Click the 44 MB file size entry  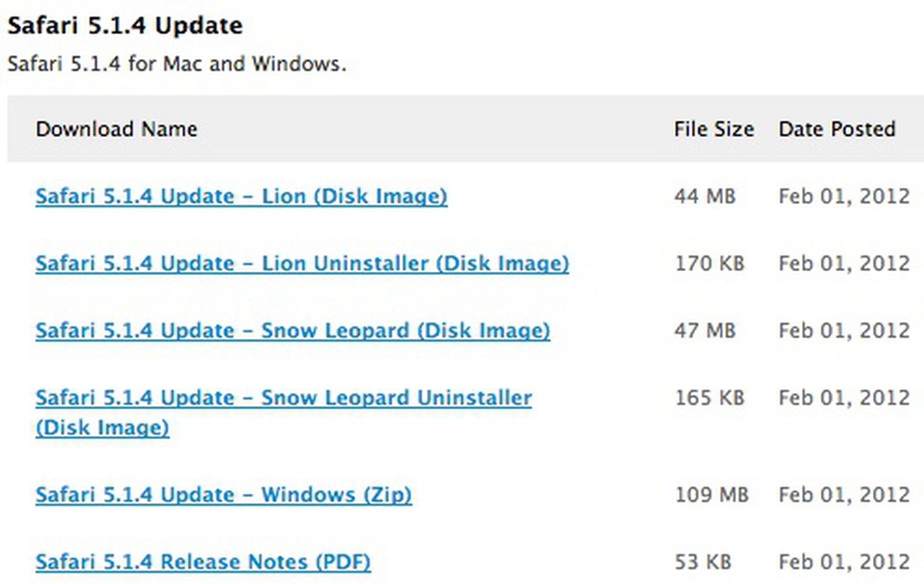704,196
